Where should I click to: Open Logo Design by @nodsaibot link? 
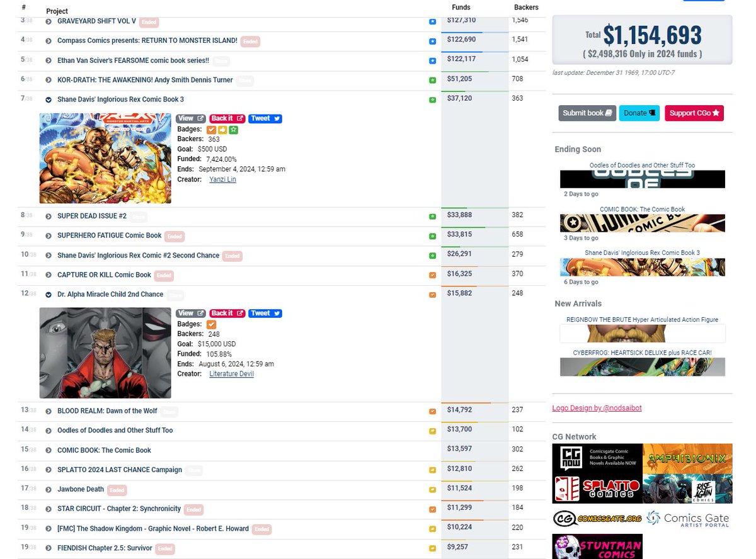point(597,408)
